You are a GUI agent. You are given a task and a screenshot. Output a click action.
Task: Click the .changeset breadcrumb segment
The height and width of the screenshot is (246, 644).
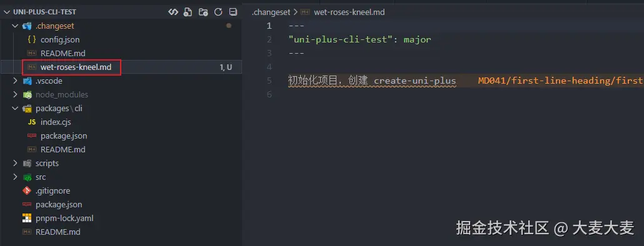tap(271, 12)
